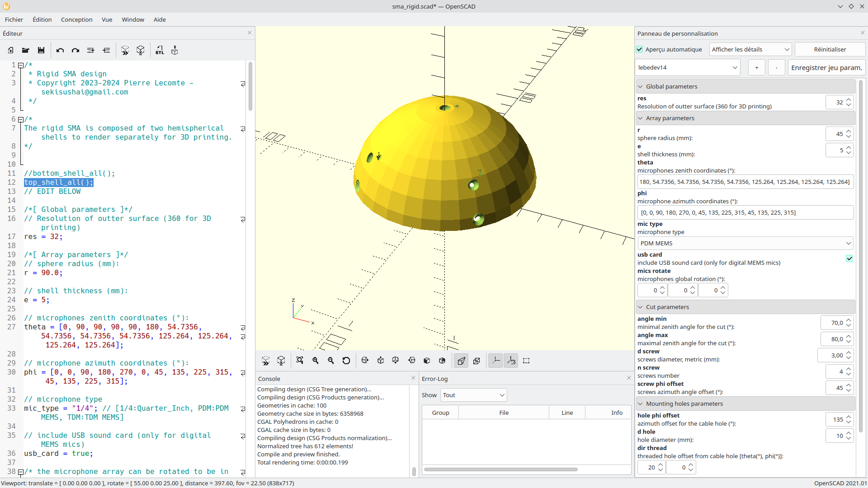Toggle the fold marker at line 1
The image size is (868, 488).
[20, 66]
